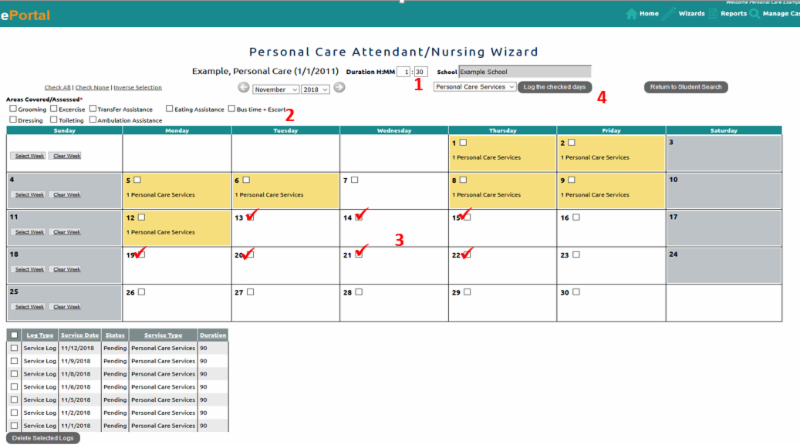Open Wizards via the wand icon
Screen dimensions: 800x445
tap(670, 14)
